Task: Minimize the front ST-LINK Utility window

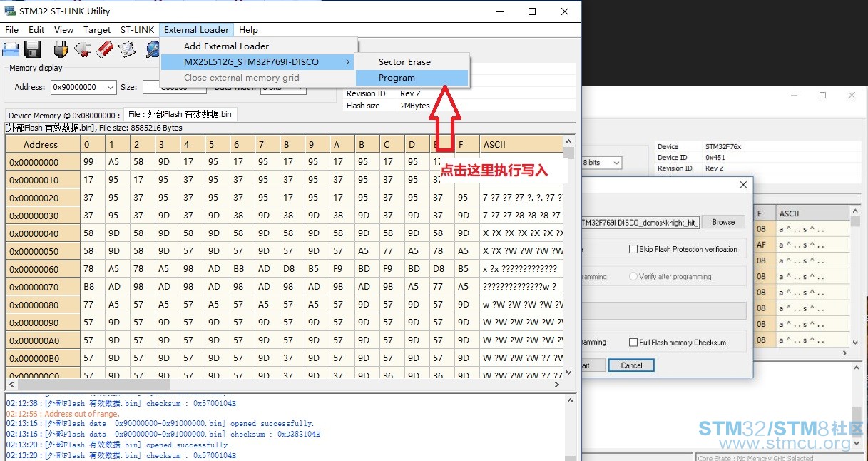Action: pos(499,11)
